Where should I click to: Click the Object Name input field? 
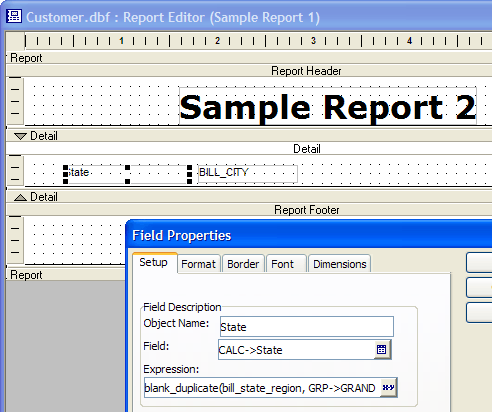pyautogui.click(x=307, y=327)
